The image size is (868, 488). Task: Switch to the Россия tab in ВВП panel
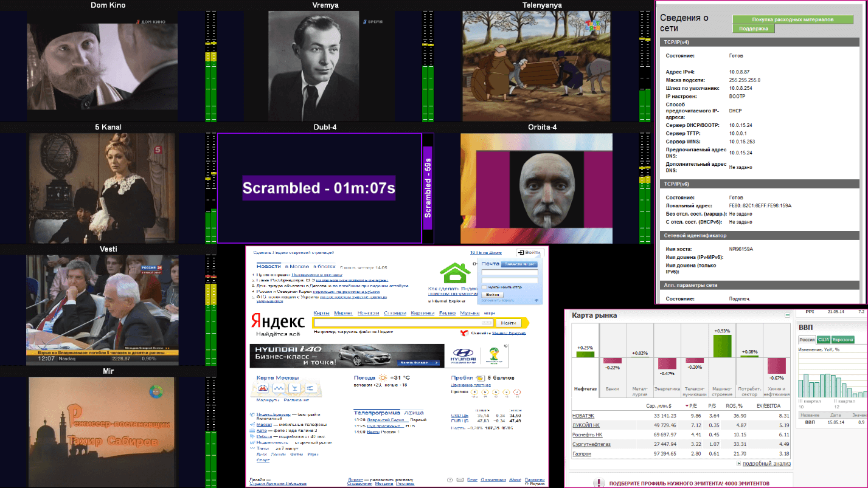807,339
